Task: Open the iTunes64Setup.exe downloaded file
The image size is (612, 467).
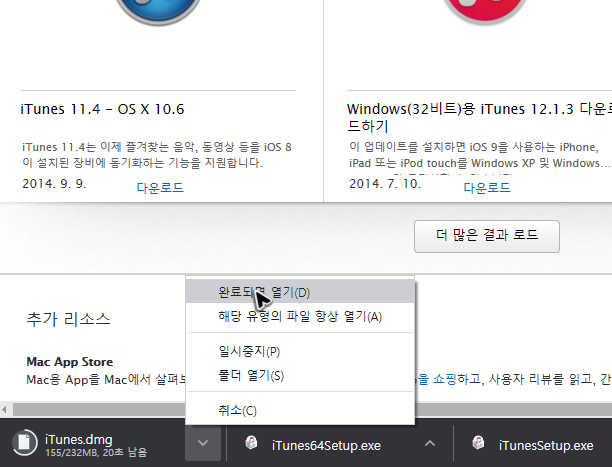Action: pyautogui.click(x=326, y=445)
